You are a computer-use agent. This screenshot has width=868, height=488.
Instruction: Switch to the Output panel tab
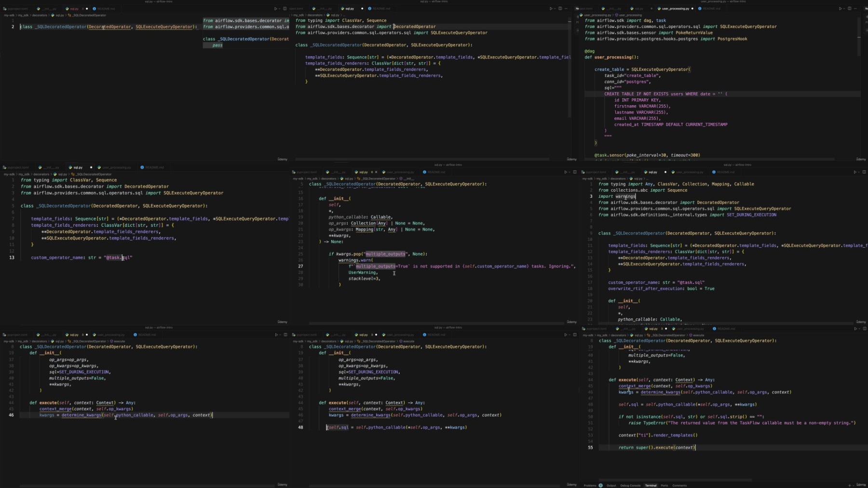coord(611,485)
